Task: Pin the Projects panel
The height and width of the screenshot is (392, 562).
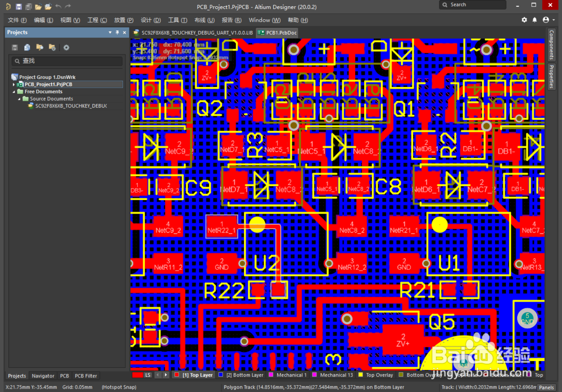Action: [x=117, y=32]
